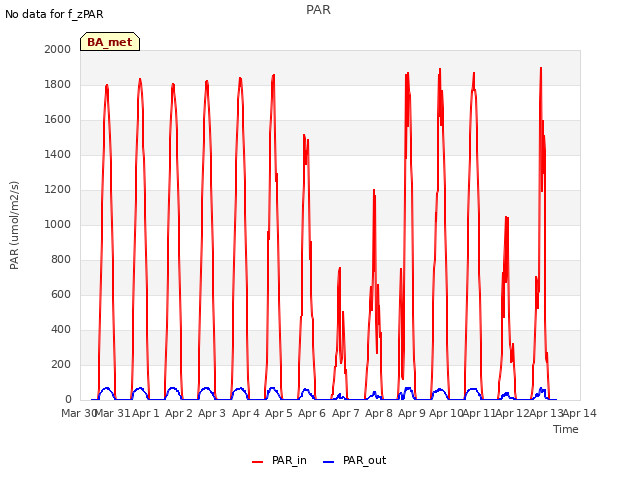The image size is (640, 480).
Task: Click the 'PAR (umol/m2/s)' y-axis label
Action: 14,225
